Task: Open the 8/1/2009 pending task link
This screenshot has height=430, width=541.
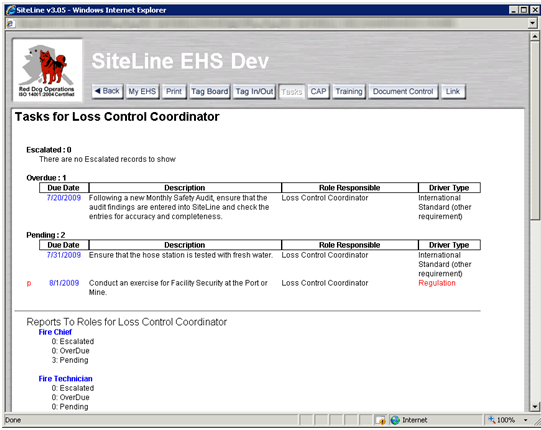Action: 64,283
